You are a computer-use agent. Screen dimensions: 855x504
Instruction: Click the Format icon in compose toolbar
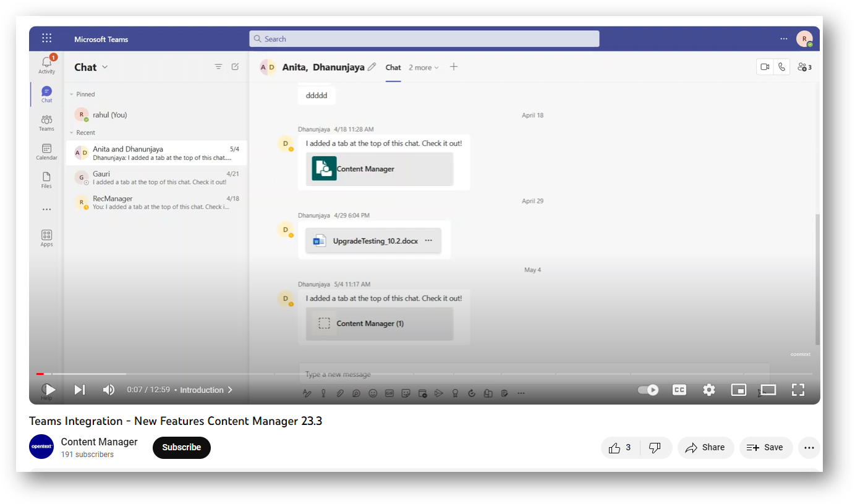(307, 393)
